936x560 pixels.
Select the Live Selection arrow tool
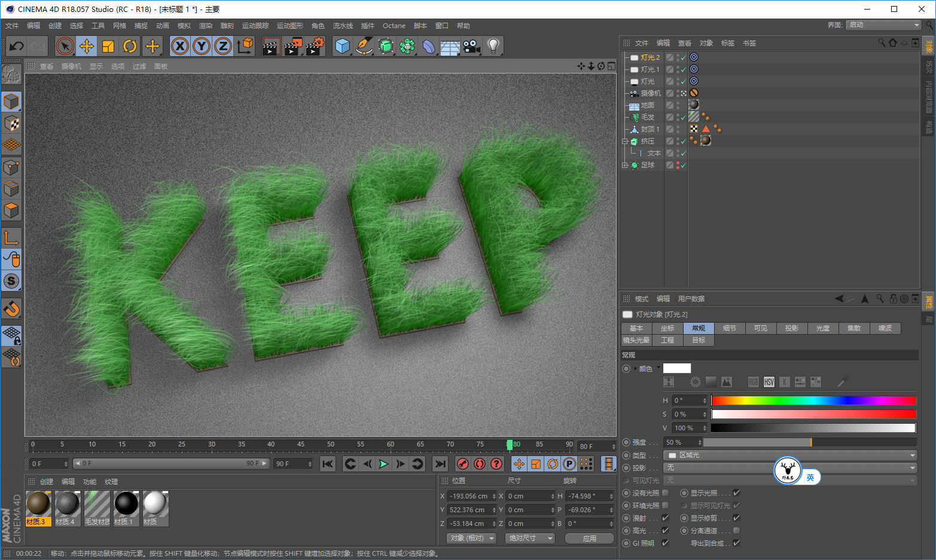click(65, 46)
